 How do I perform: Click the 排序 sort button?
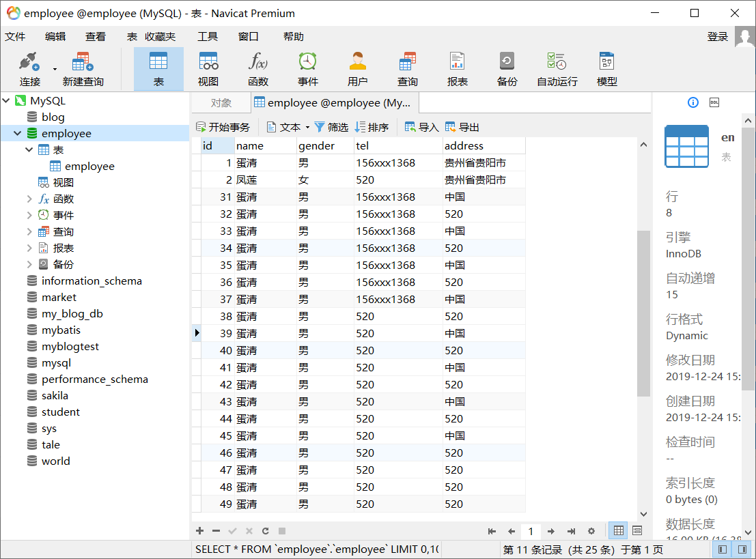pyautogui.click(x=372, y=127)
